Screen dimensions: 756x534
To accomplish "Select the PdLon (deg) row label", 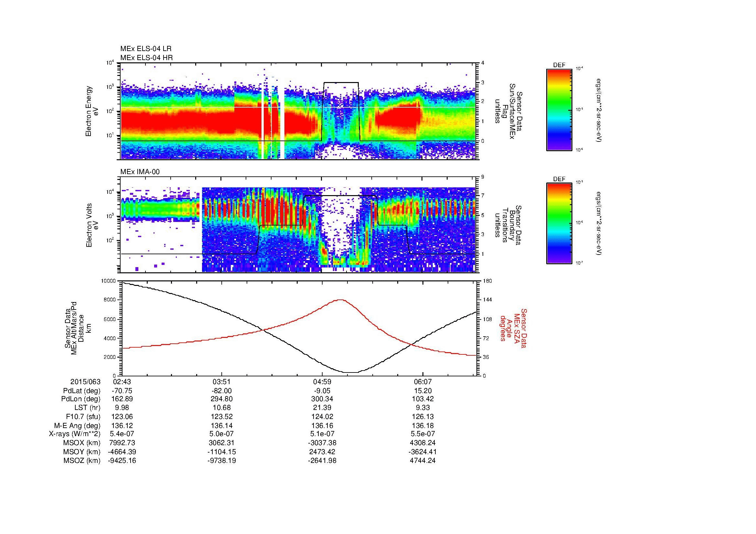I will (x=81, y=399).
